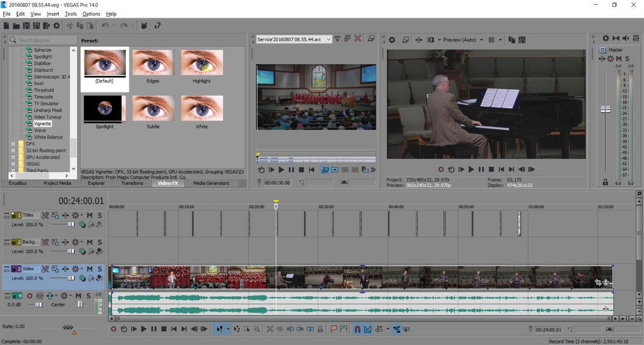Mute audio track 4

tap(78, 295)
